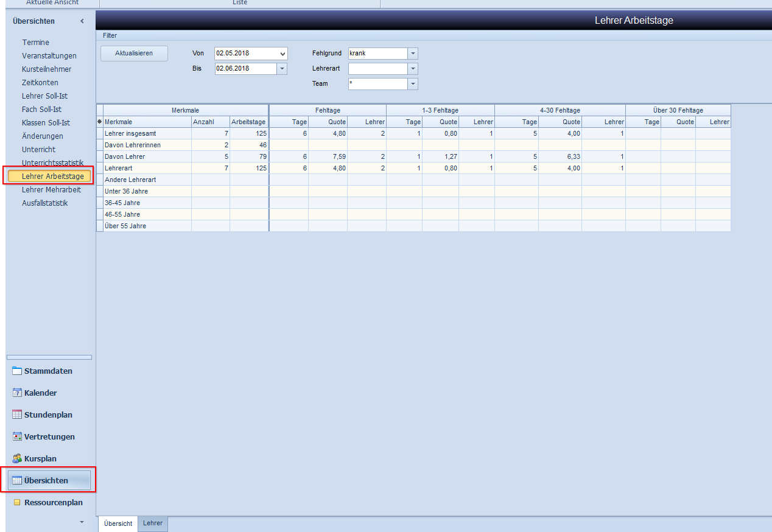This screenshot has height=532, width=772.
Task: Open Lehrer Mehrarbeit overview
Action: (51, 190)
